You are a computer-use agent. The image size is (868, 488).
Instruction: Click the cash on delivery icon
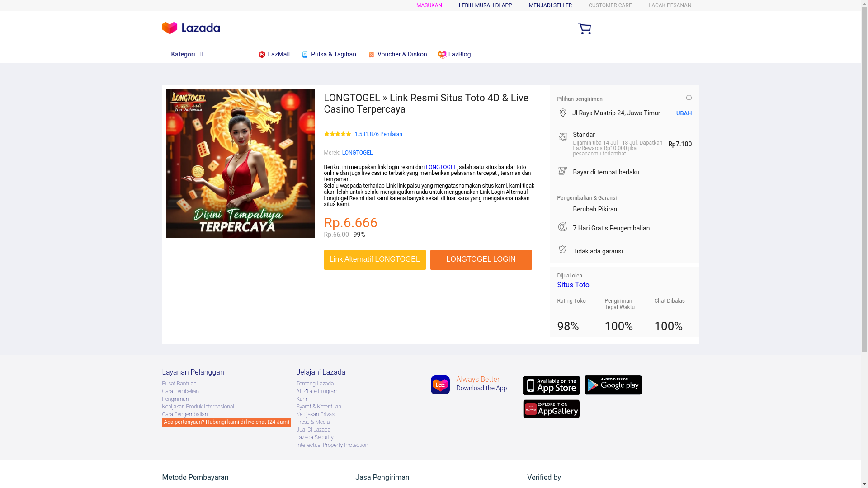pos(563,171)
